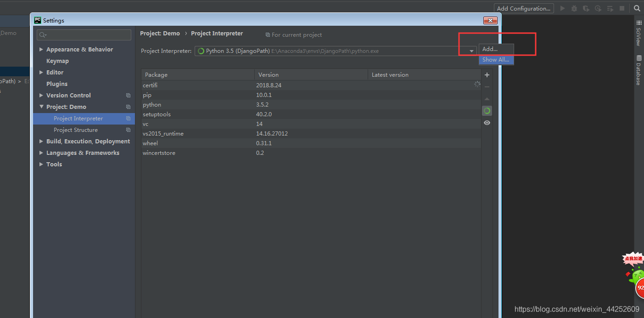
Task: Click the Add Configuration... button
Action: (524, 8)
